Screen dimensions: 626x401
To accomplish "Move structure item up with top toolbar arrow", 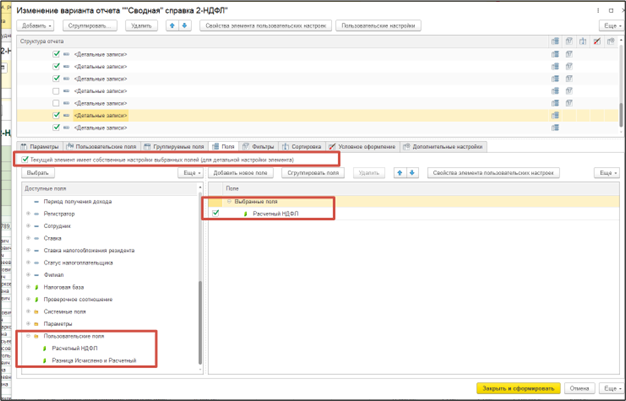I will 172,26.
